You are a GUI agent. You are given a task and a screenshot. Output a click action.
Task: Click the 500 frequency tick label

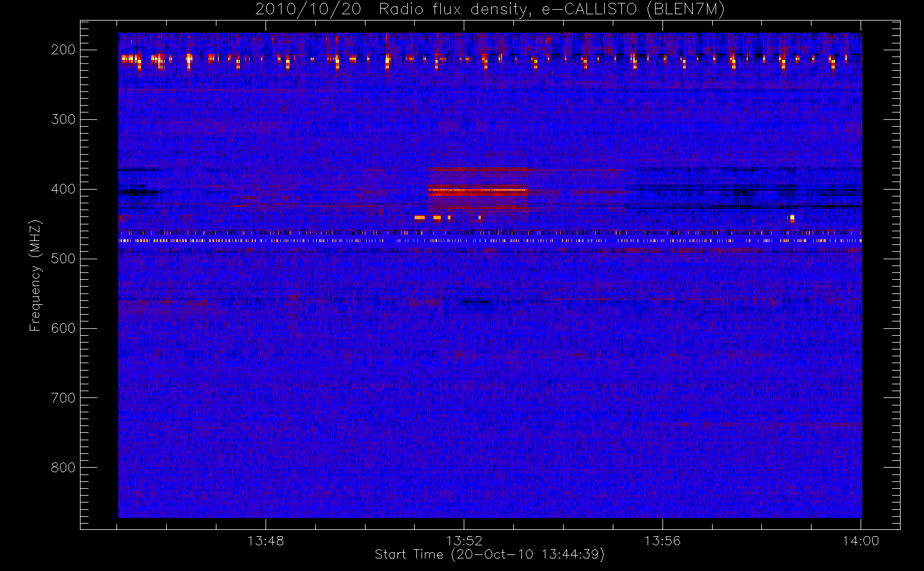click(x=63, y=259)
